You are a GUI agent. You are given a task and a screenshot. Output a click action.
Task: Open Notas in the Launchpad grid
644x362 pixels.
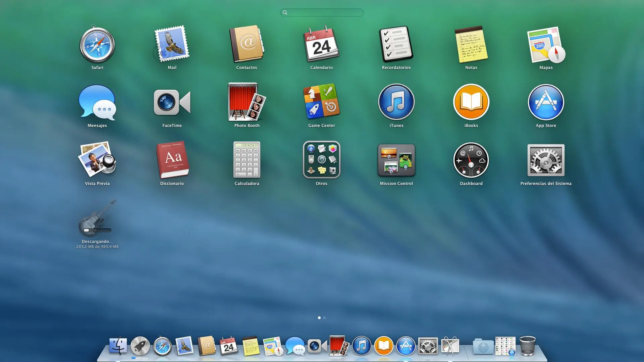471,44
